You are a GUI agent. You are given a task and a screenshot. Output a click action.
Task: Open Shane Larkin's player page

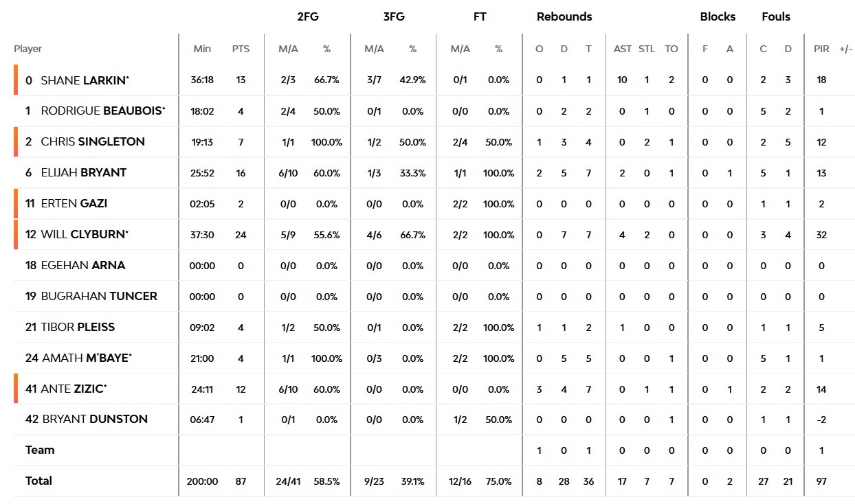85,80
